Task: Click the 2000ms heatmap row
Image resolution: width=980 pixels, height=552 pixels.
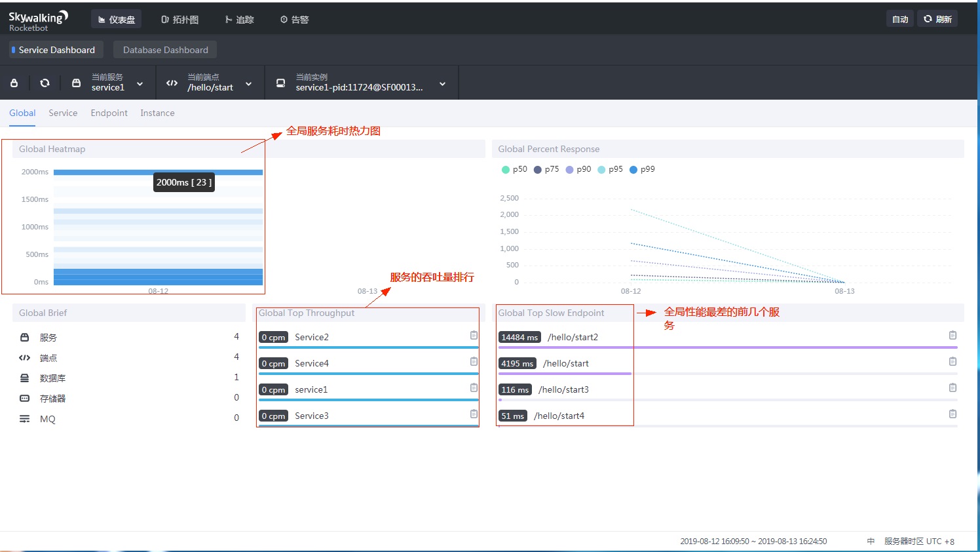Action: coord(158,172)
